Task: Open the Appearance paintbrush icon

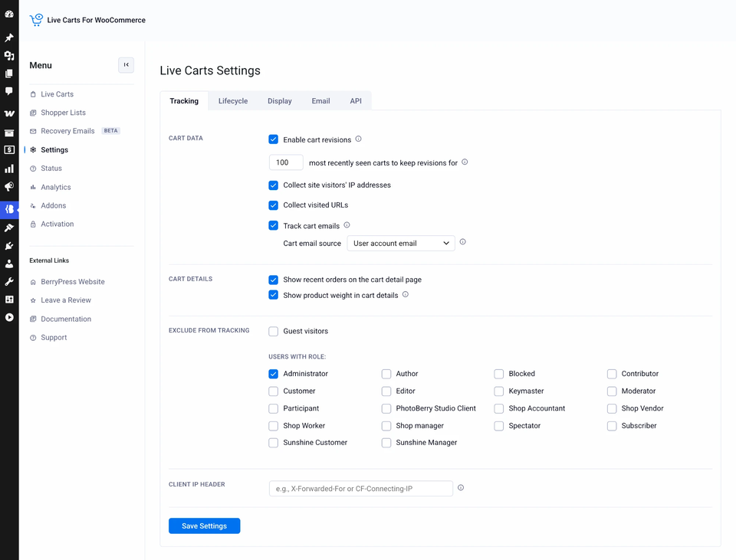Action: point(9,228)
